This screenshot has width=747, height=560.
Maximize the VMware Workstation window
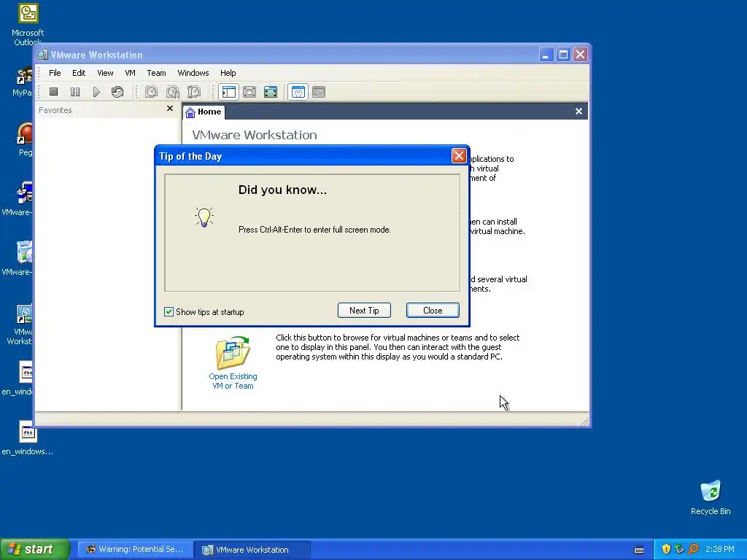[x=563, y=55]
